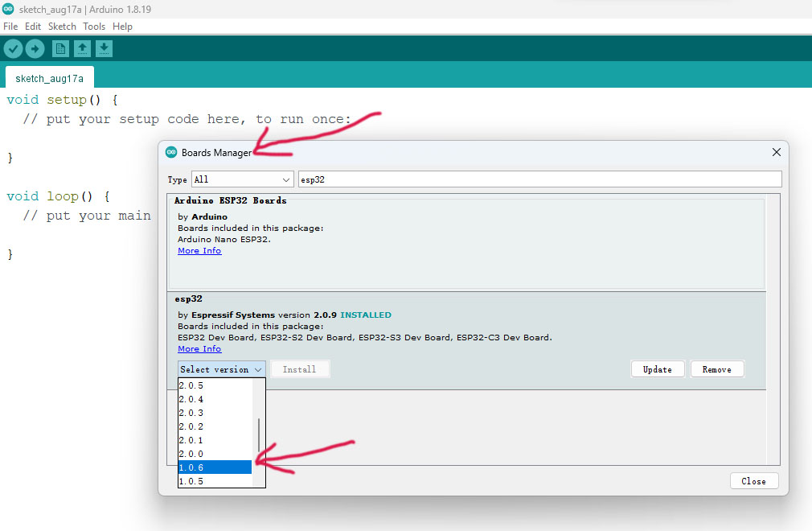The height and width of the screenshot is (531, 812).
Task: Create a new sketch with New icon
Action: click(60, 49)
